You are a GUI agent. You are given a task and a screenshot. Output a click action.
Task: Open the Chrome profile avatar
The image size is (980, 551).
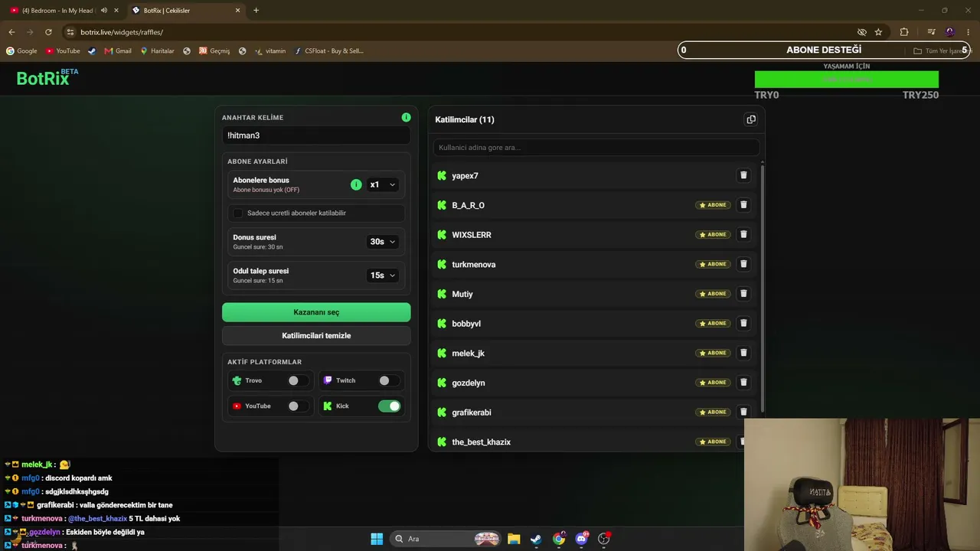point(950,32)
